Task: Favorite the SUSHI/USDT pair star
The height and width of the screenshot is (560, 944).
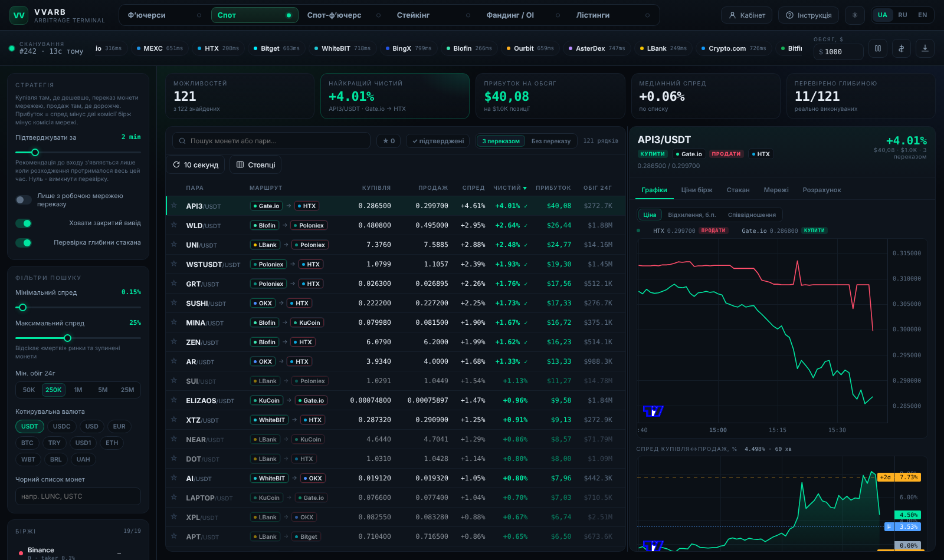Action: tap(174, 303)
